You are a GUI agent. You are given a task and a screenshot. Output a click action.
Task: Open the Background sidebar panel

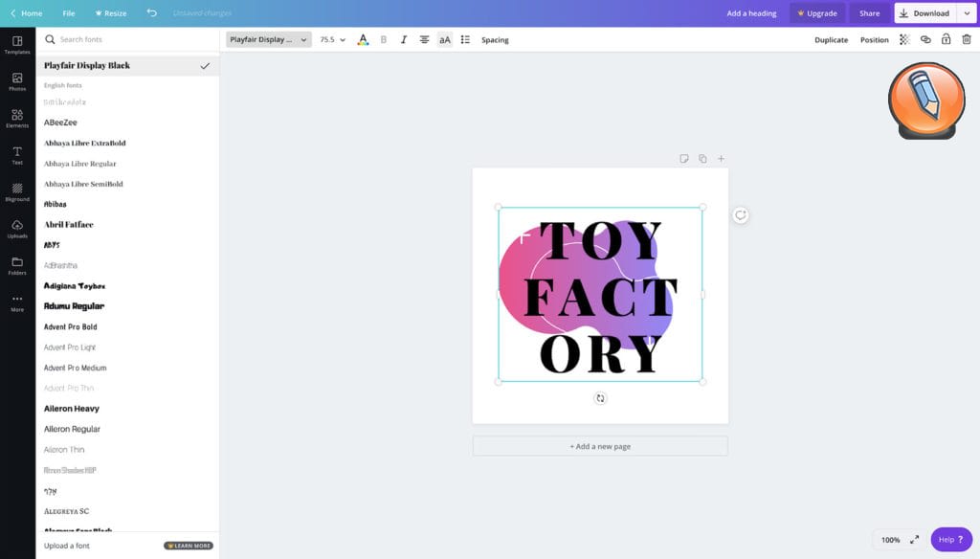17,192
